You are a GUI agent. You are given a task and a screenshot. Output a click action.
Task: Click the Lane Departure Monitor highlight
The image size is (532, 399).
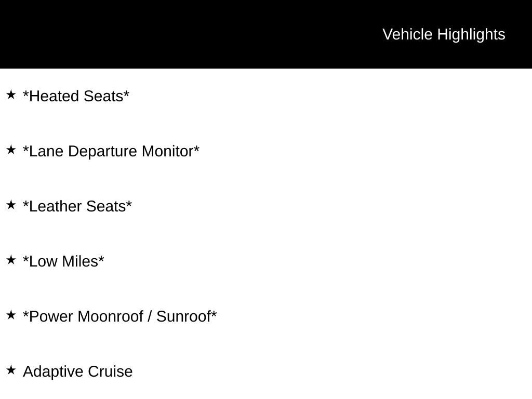click(111, 151)
